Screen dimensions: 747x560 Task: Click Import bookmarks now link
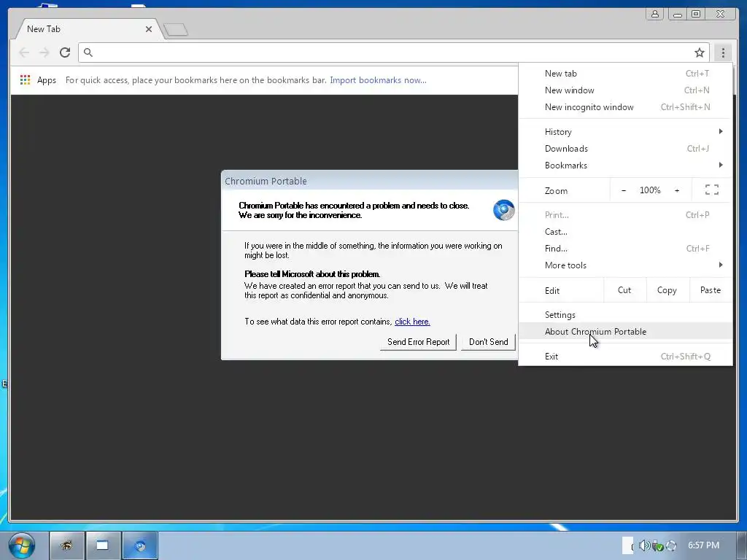pos(379,80)
